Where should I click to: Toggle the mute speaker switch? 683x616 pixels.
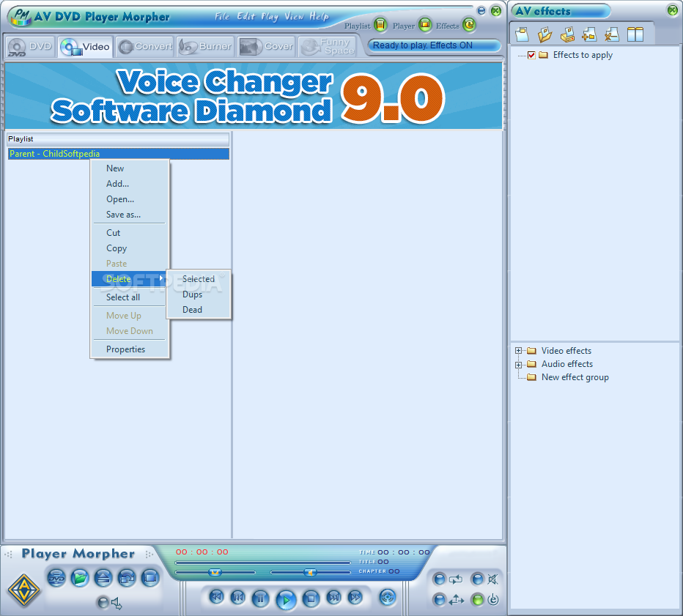pyautogui.click(x=478, y=579)
